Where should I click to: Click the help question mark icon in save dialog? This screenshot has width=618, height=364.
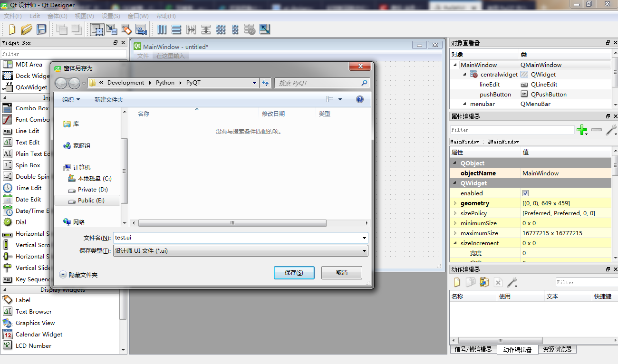[x=360, y=99]
